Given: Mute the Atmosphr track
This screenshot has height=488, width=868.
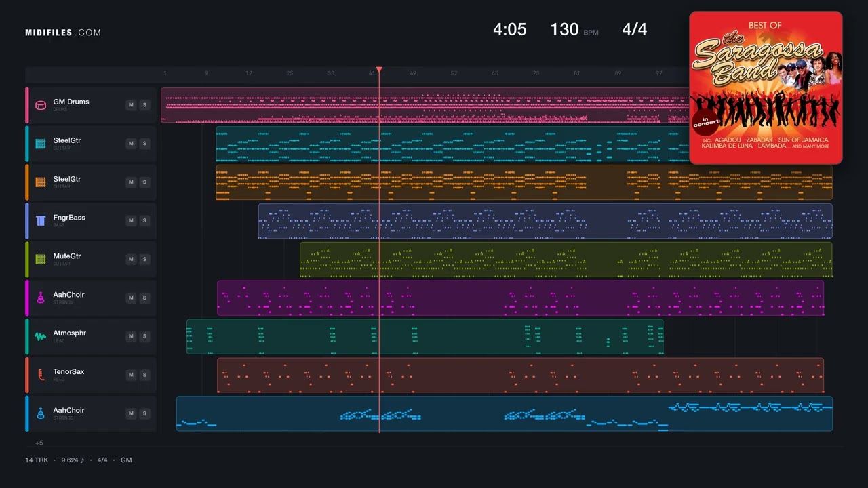Looking at the screenshot, I should [x=131, y=337].
